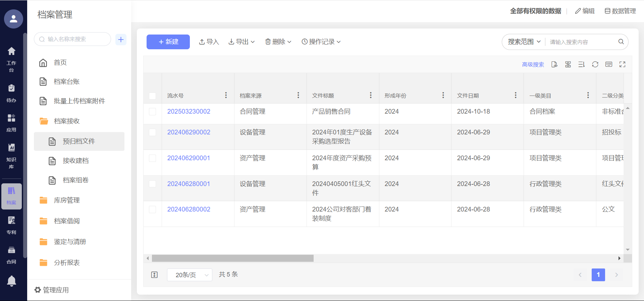This screenshot has width=644, height=301.
Task: Open 待办 tasks icon in left rail
Action: click(11, 92)
